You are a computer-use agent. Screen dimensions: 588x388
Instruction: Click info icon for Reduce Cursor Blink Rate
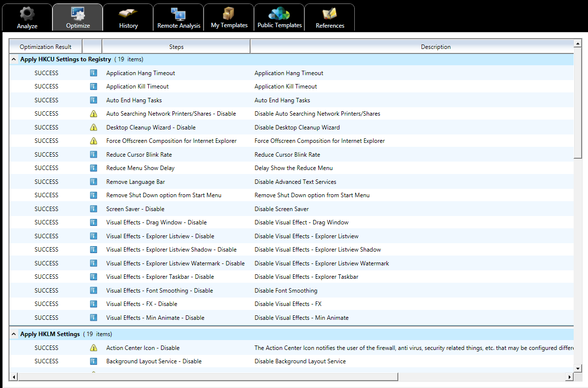(93, 155)
